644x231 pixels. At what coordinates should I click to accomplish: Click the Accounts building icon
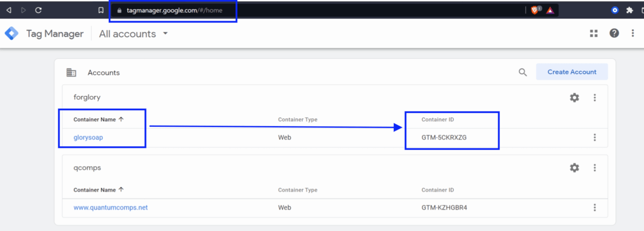click(71, 73)
